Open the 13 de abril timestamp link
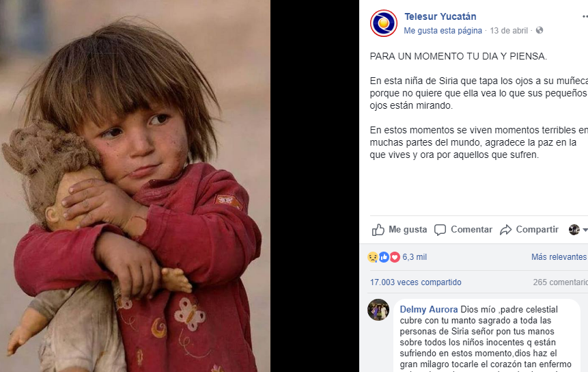588x372 pixels. tap(509, 31)
